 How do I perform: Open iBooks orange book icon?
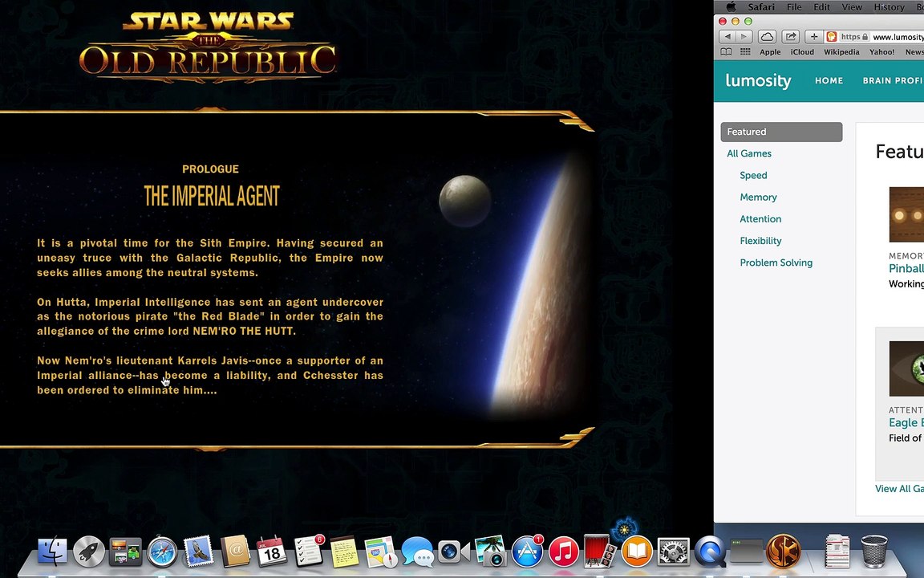[x=637, y=552]
